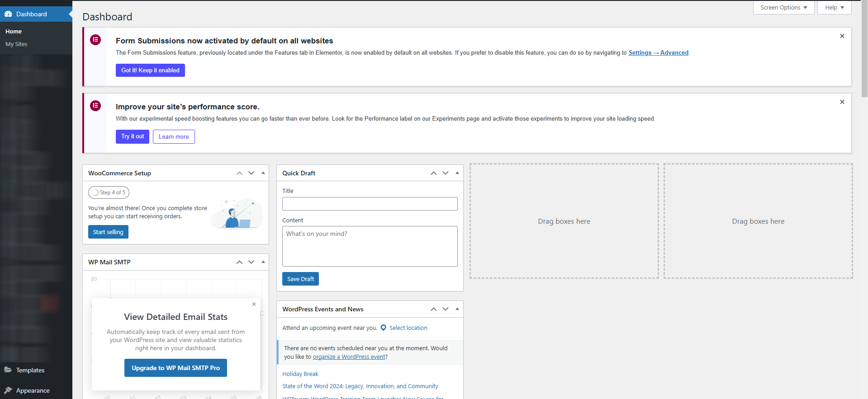868x399 pixels.
Task: Open My Sites submenu item
Action: [x=16, y=44]
